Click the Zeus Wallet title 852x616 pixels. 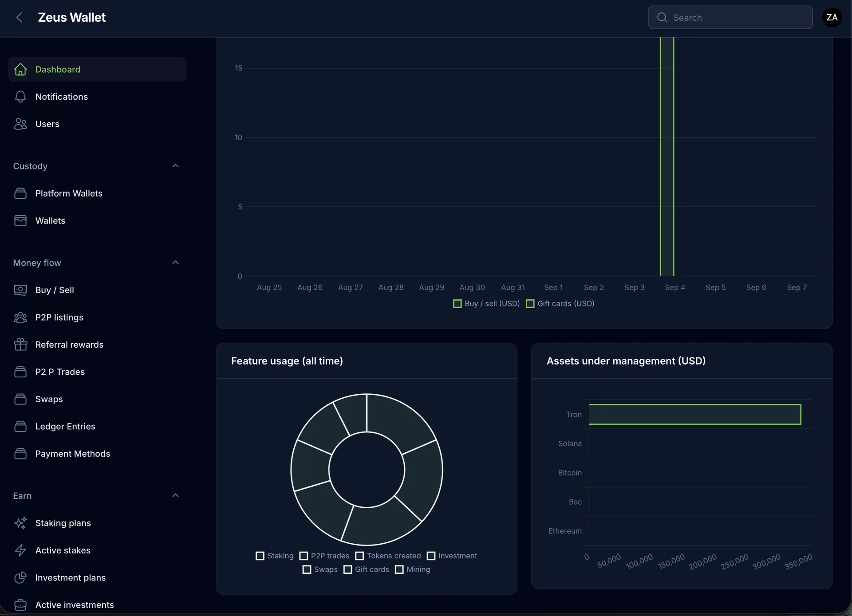[x=72, y=17]
